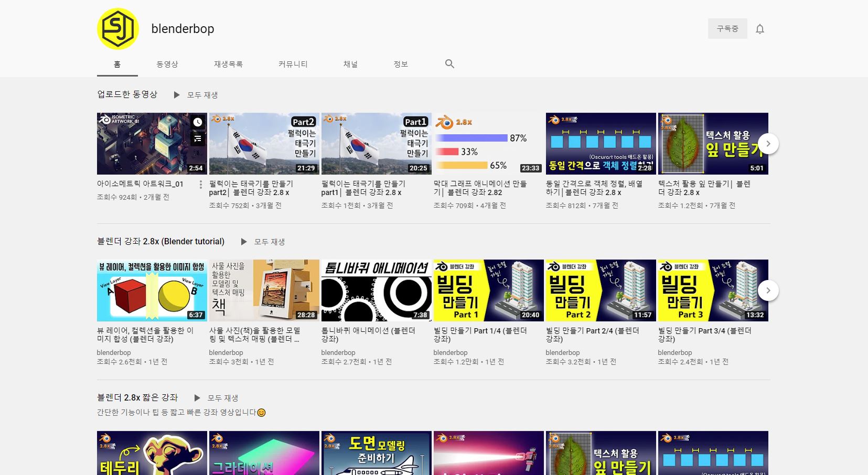Click the blenderbop channel avatar logo
The width and height of the screenshot is (868, 475).
point(118,29)
